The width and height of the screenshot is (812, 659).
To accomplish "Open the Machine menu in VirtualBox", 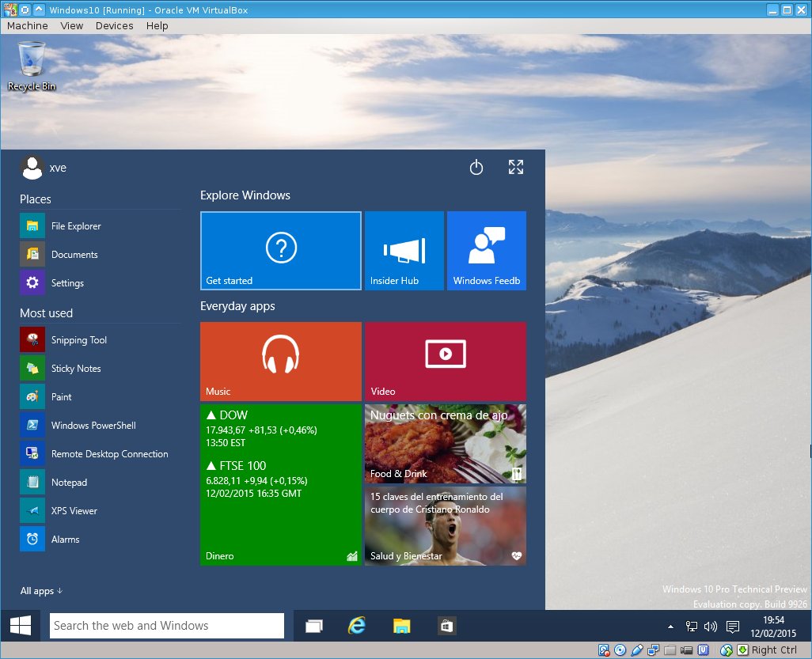I will 28,26.
